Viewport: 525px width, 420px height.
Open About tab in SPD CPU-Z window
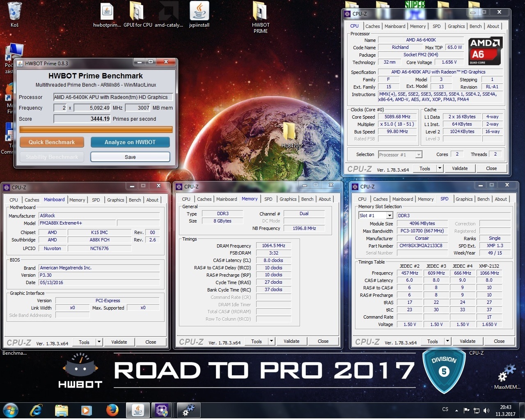tap(500, 199)
